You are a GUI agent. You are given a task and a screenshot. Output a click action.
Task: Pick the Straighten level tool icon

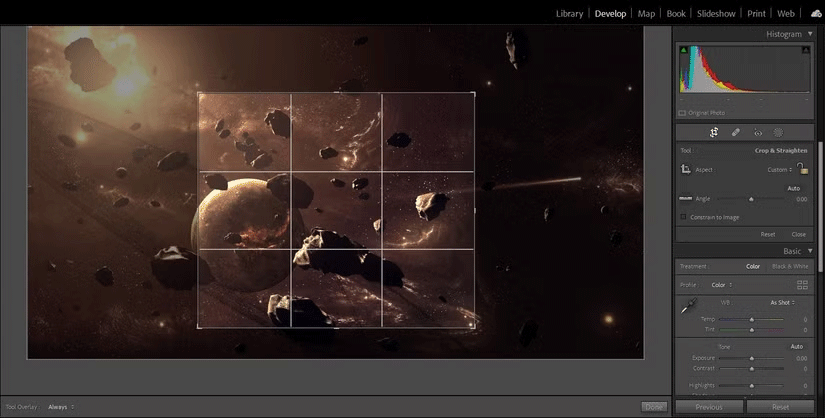[686, 198]
